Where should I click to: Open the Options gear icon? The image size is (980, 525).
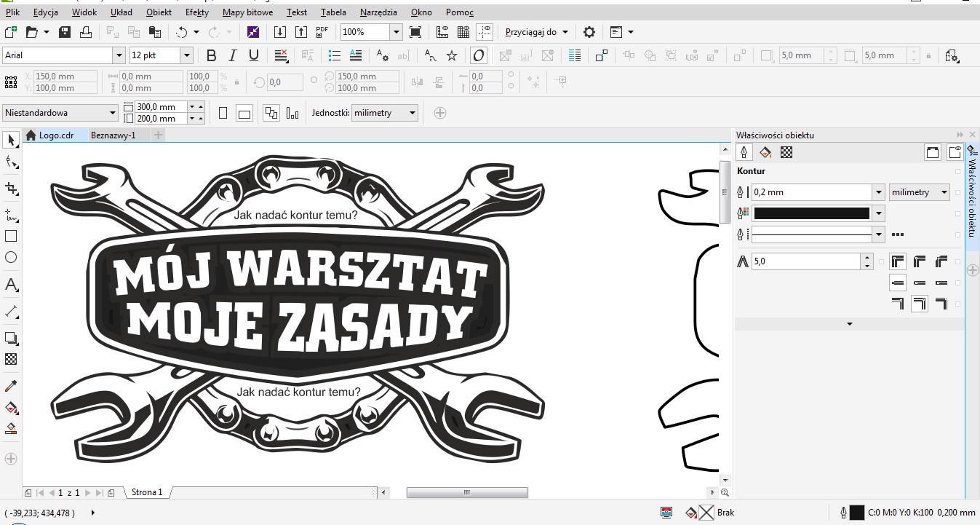pos(589,32)
